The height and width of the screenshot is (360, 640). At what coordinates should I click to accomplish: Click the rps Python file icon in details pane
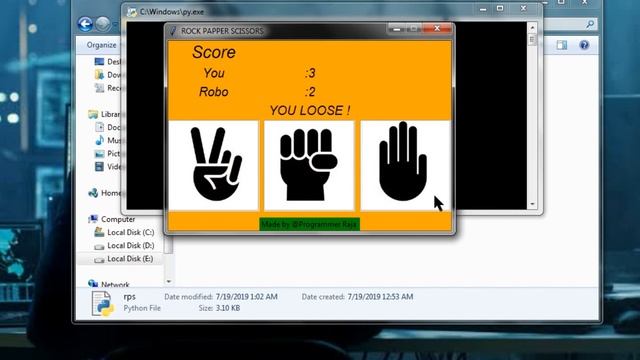pyautogui.click(x=102, y=303)
